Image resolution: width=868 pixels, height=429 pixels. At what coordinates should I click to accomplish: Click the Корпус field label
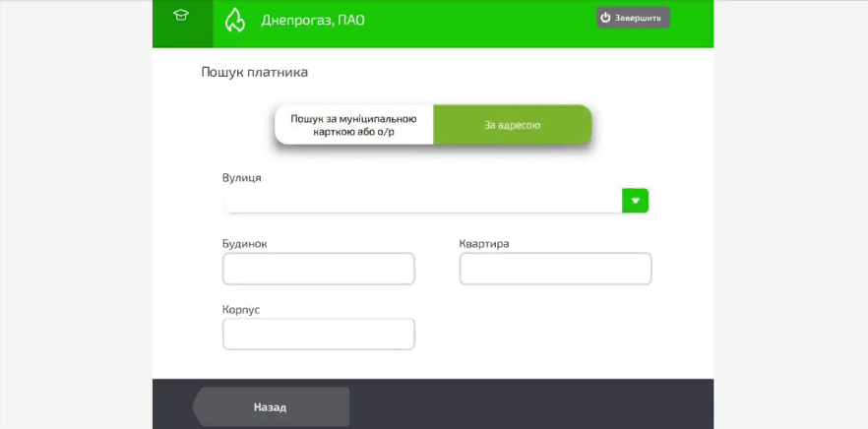point(241,310)
